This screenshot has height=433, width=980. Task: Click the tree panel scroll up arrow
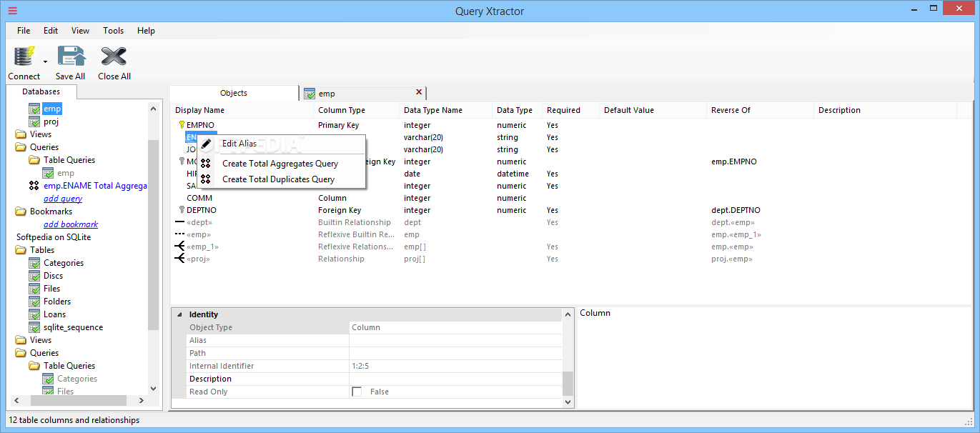pyautogui.click(x=154, y=109)
